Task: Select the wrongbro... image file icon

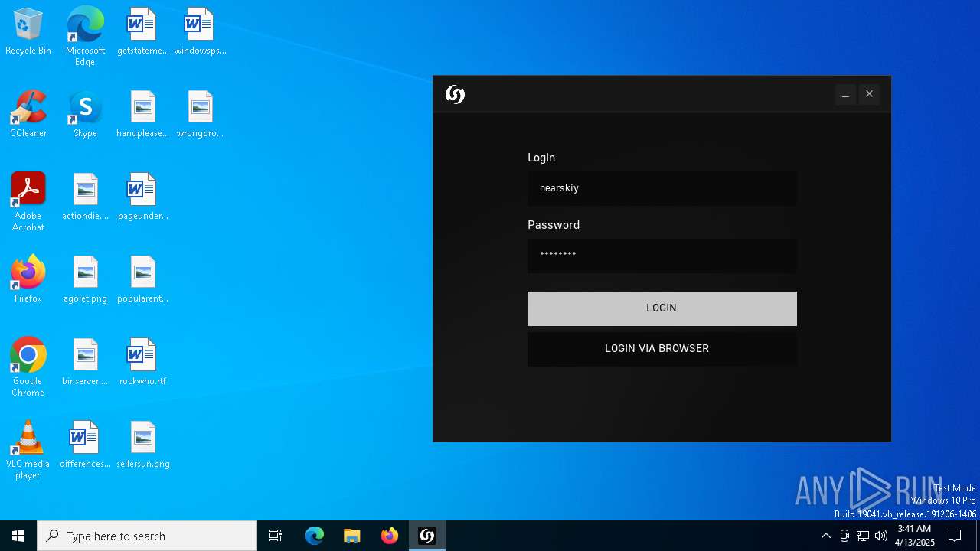Action: pos(200,115)
